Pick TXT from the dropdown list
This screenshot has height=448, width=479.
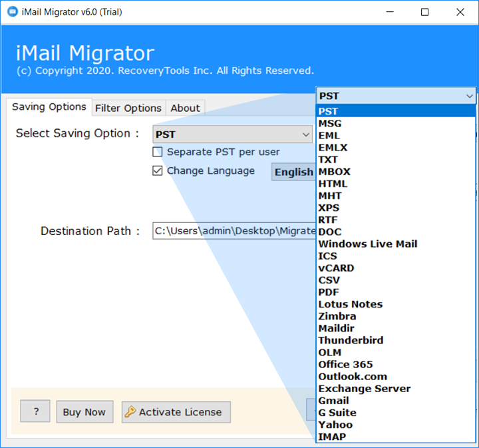click(x=396, y=160)
